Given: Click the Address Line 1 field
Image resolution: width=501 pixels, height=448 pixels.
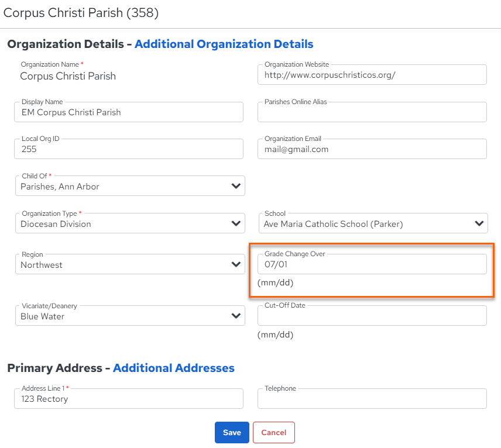Looking at the screenshot, I should (129, 398).
